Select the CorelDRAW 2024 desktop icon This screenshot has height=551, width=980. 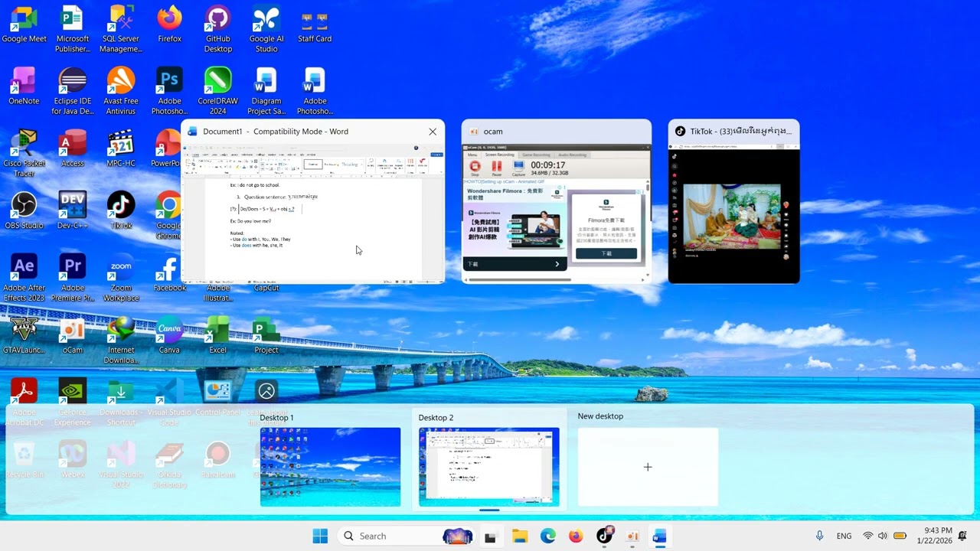tap(217, 91)
